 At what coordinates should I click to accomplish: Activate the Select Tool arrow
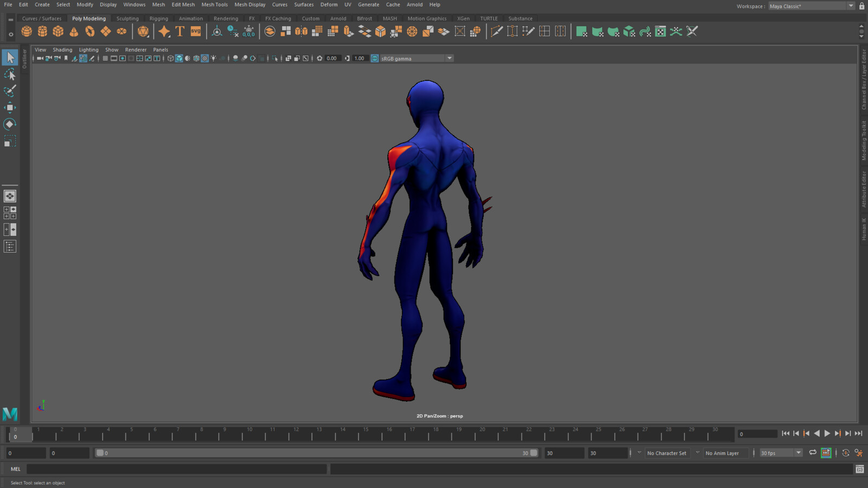pos(10,57)
